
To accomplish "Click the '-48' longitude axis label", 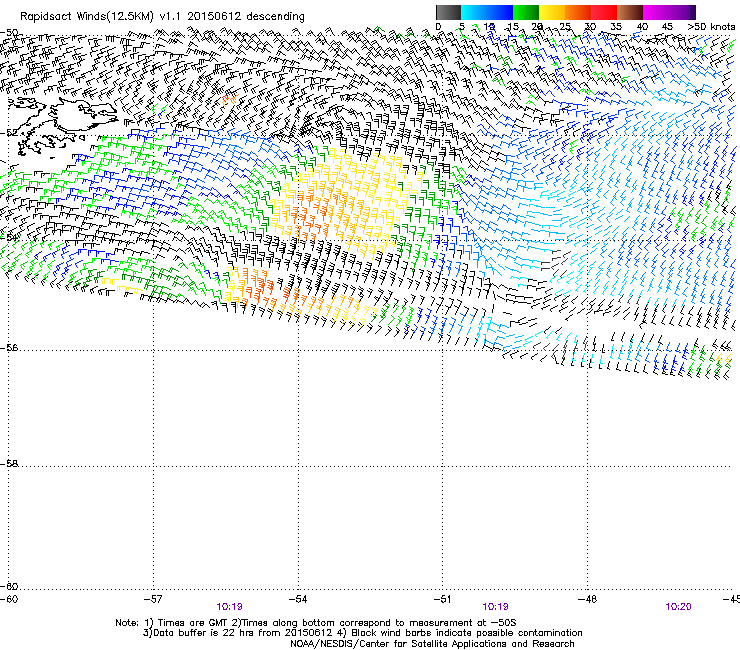I will [x=587, y=599].
